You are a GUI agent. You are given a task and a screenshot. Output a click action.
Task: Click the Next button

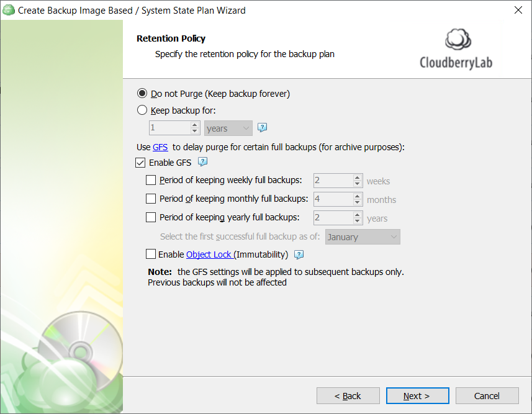(417, 395)
